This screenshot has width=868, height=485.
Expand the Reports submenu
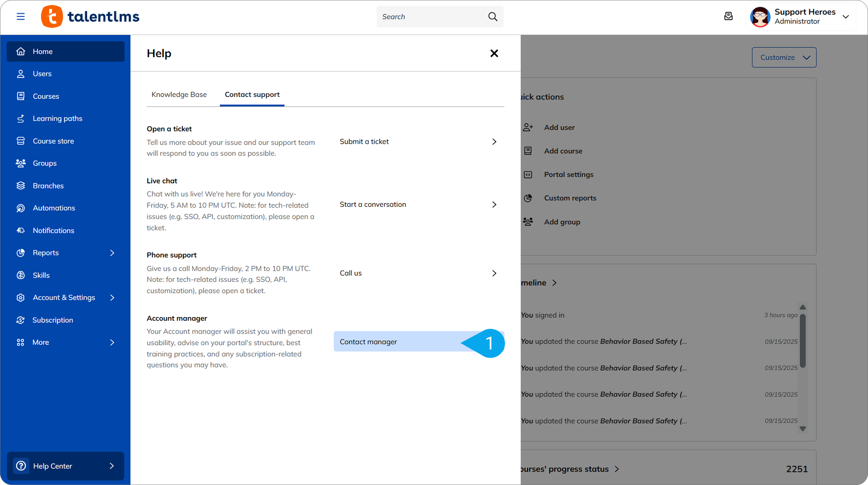(x=112, y=253)
